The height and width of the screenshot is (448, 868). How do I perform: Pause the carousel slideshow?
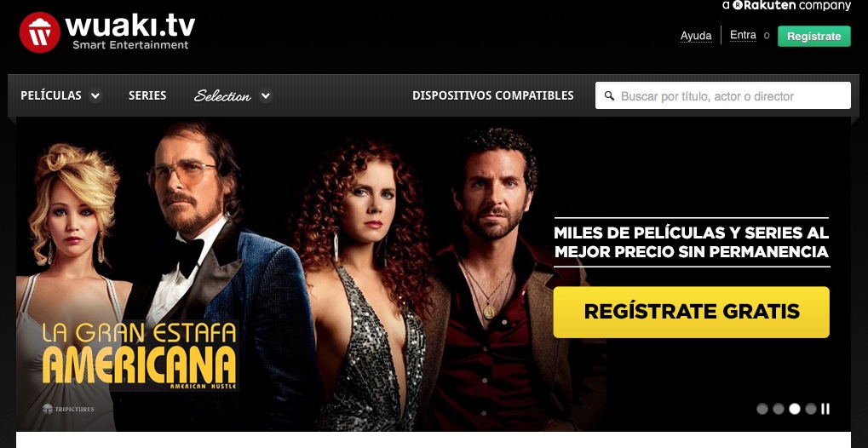point(825,409)
